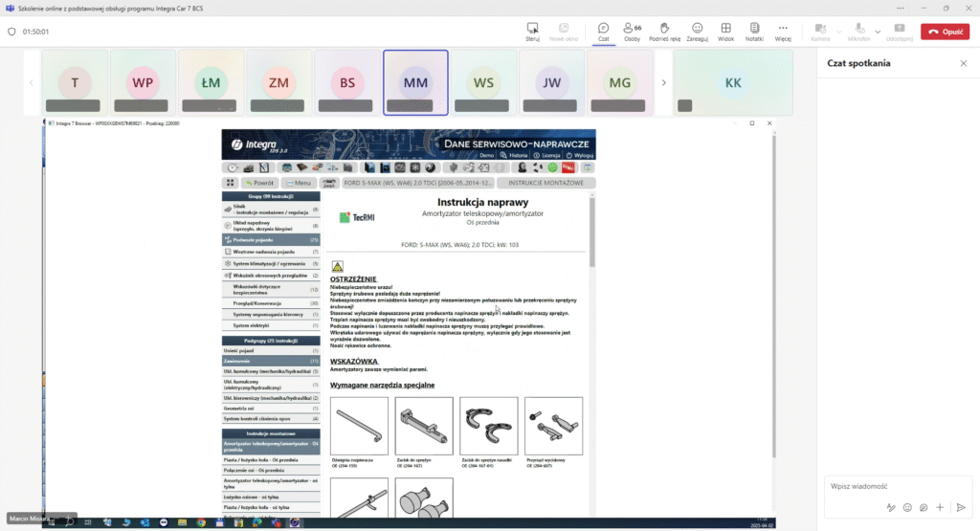This screenshot has height=531, width=980.
Task: Select System klimatyzacji / ogrzewania group
Action: 271,264
